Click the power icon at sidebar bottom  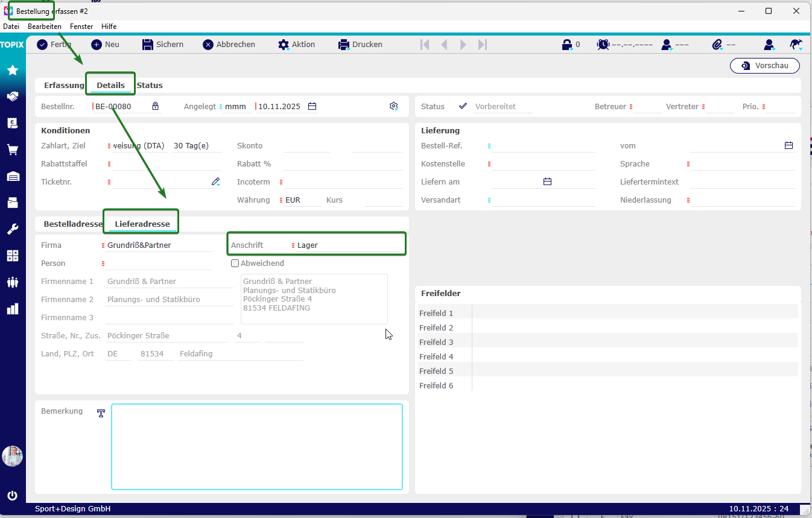point(12,496)
